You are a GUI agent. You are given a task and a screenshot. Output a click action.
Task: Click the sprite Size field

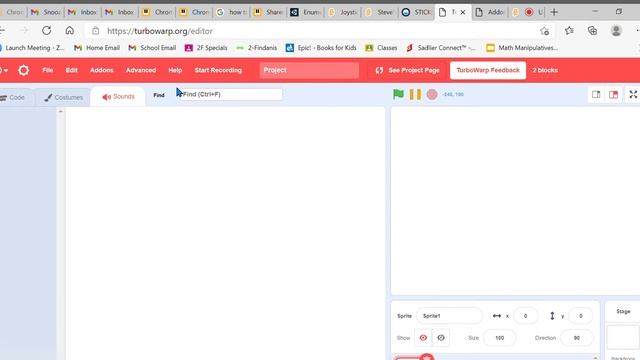(500, 338)
